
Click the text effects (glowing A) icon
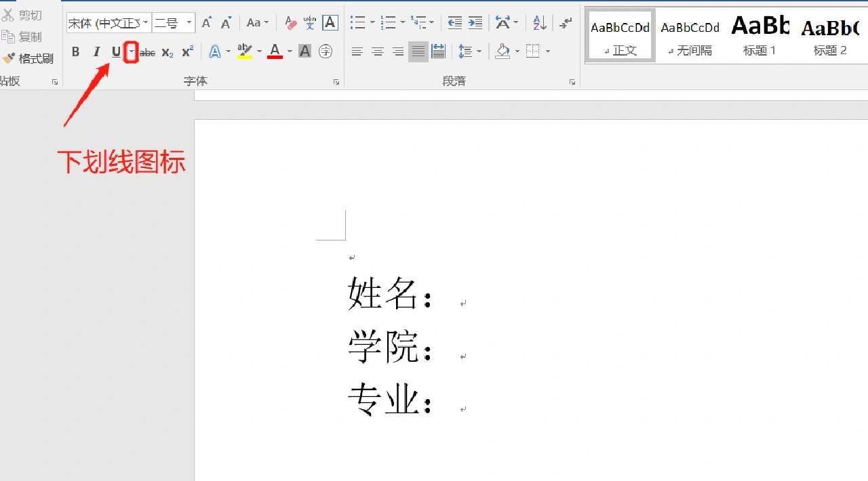(215, 51)
